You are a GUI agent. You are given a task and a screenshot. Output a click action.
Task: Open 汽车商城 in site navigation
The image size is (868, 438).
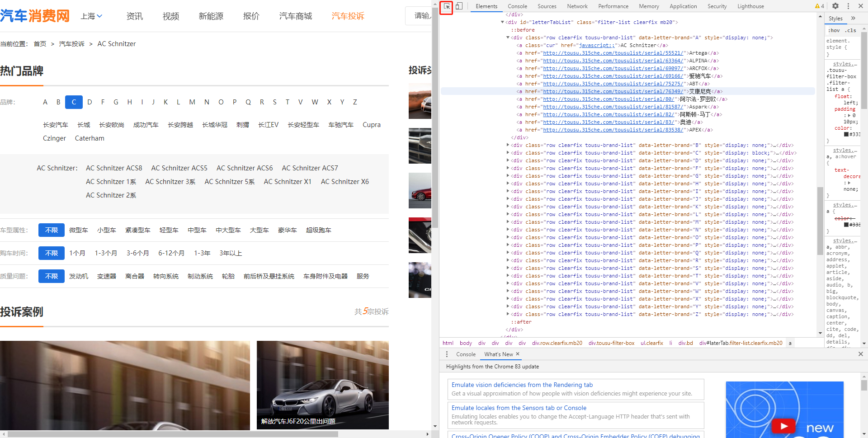pyautogui.click(x=296, y=16)
